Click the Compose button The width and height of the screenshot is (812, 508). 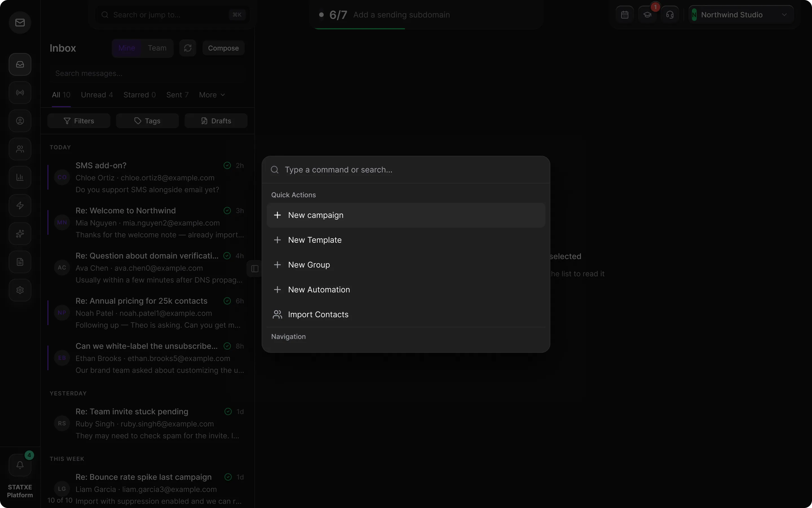point(224,48)
